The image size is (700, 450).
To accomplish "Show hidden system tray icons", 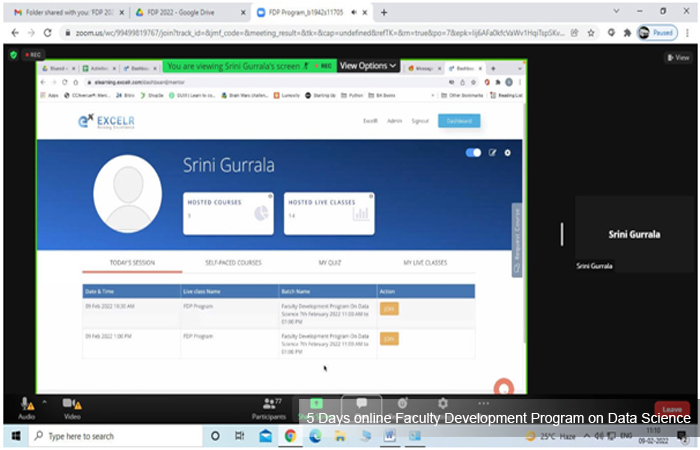I will [x=587, y=436].
